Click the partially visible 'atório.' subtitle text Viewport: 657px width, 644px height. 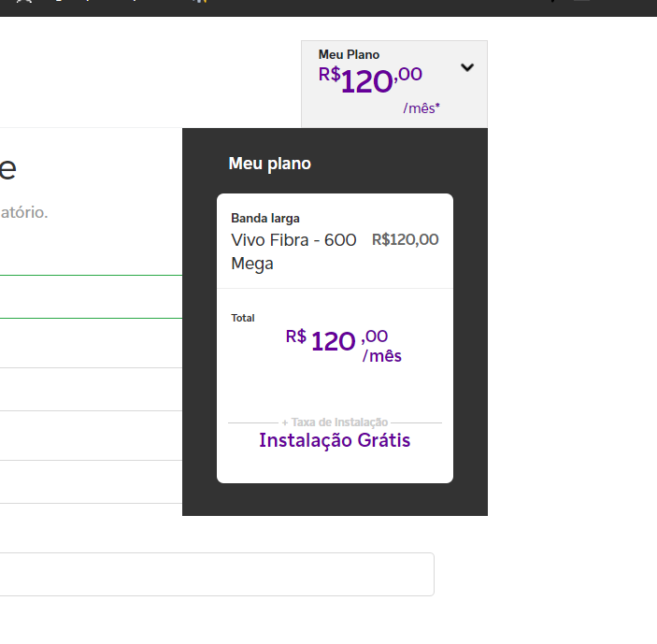pos(24,212)
